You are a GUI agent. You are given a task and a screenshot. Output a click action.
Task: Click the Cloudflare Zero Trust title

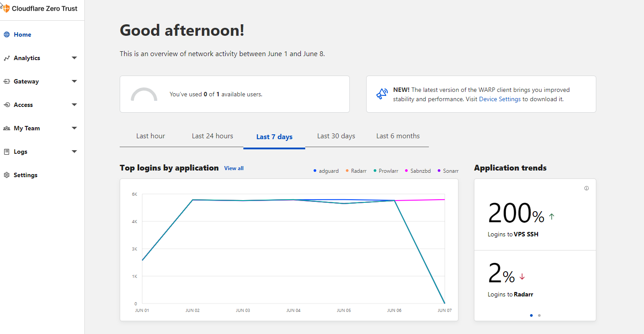click(45, 8)
